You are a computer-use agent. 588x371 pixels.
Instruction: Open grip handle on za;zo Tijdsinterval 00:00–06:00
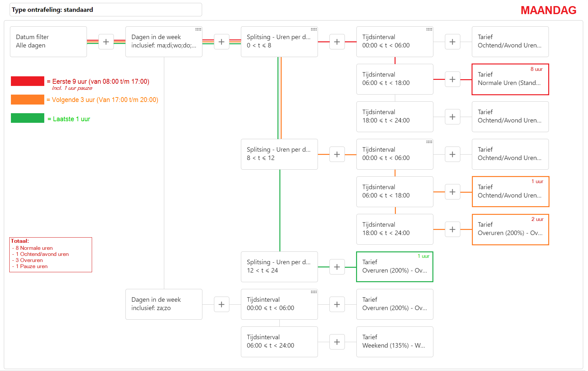[x=314, y=292]
